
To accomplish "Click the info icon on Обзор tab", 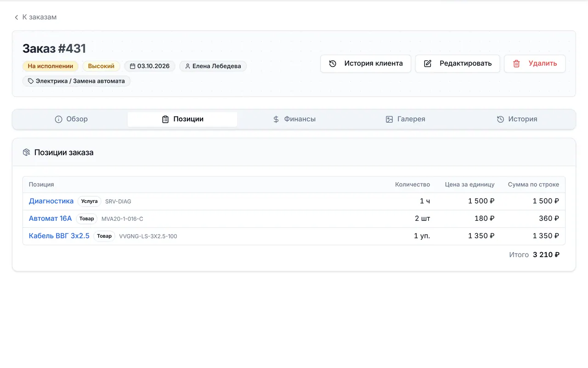I will tap(58, 119).
